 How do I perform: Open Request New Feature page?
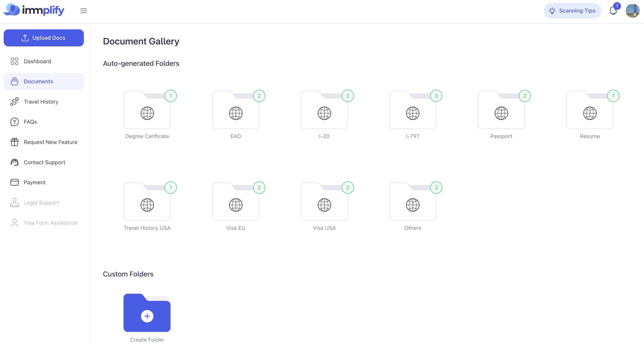coord(50,142)
